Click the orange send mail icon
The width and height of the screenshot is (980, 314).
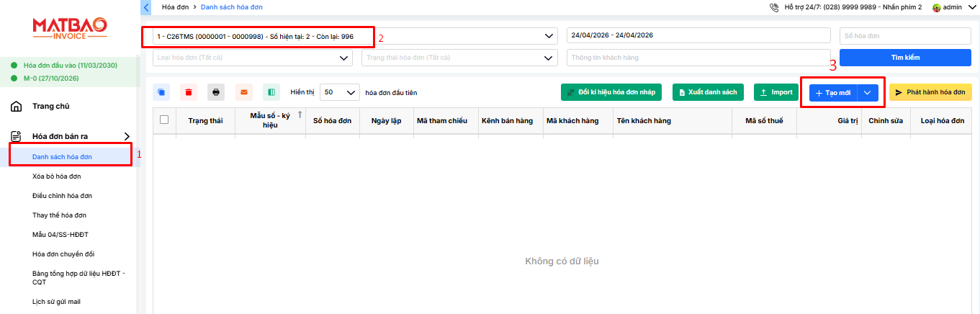click(243, 92)
